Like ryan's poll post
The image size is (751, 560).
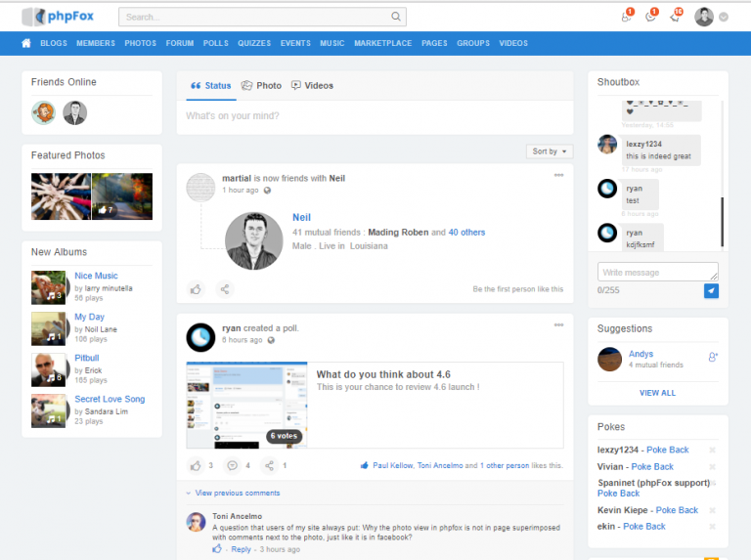coord(197,465)
